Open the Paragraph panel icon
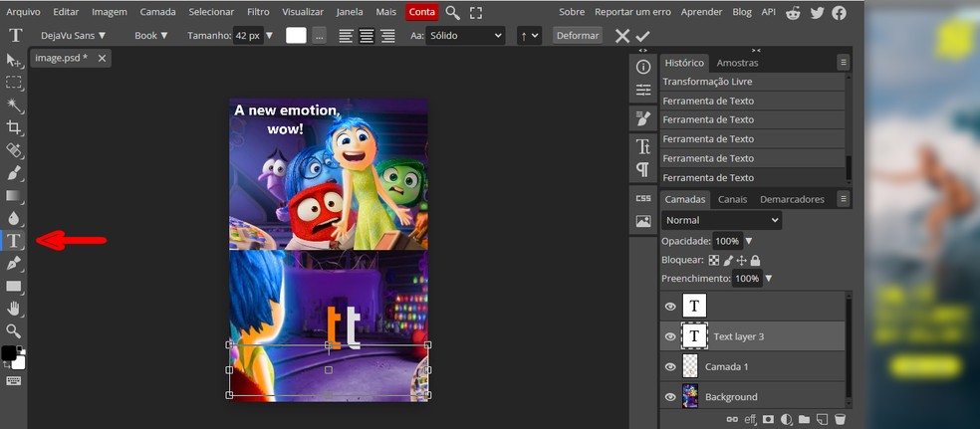This screenshot has height=429, width=980. pos(643,169)
